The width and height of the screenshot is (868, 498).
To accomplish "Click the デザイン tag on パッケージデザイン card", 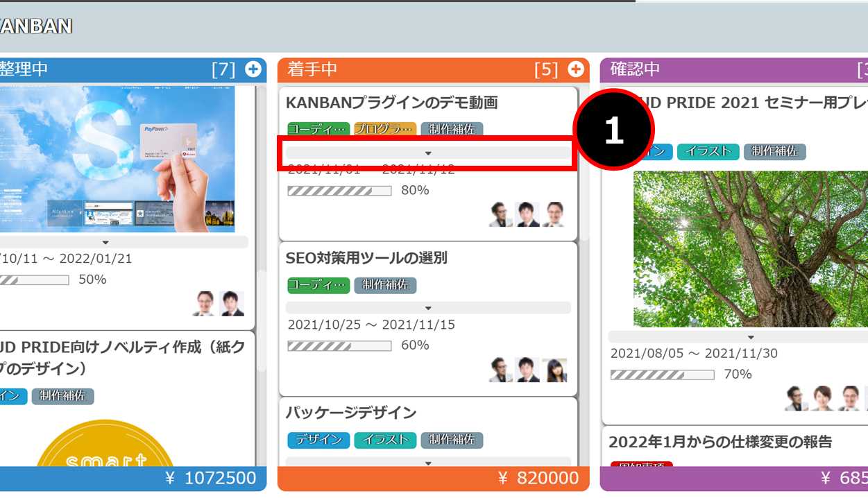I will point(318,440).
